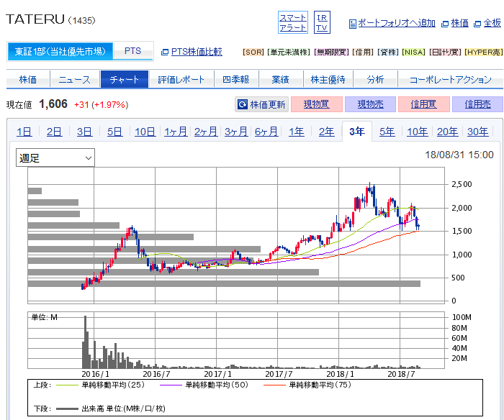
Task: Open the IR TV icon
Action: (x=322, y=22)
